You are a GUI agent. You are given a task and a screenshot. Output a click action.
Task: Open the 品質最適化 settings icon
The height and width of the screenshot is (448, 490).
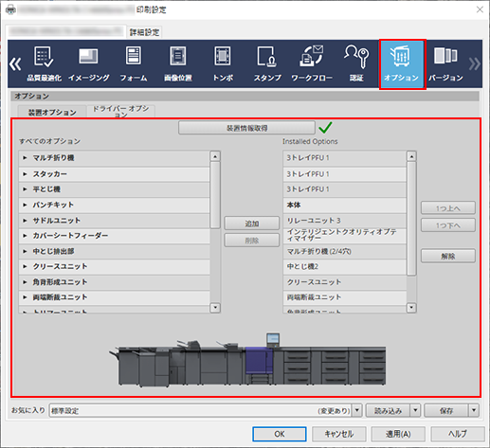click(x=44, y=63)
